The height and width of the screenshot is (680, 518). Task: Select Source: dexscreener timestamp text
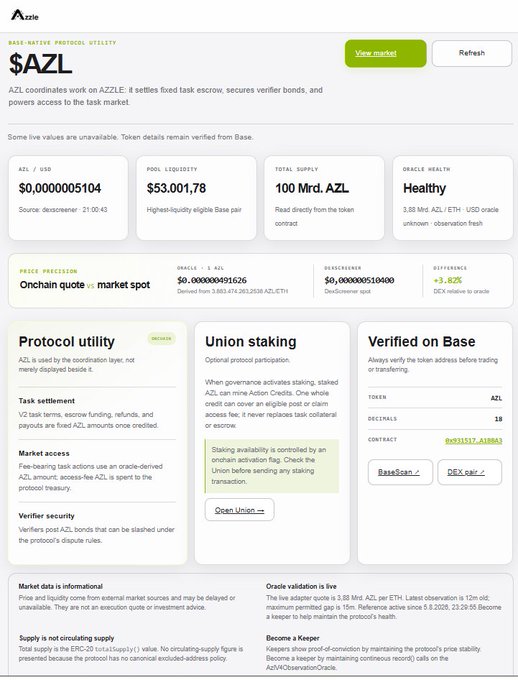(x=63, y=210)
